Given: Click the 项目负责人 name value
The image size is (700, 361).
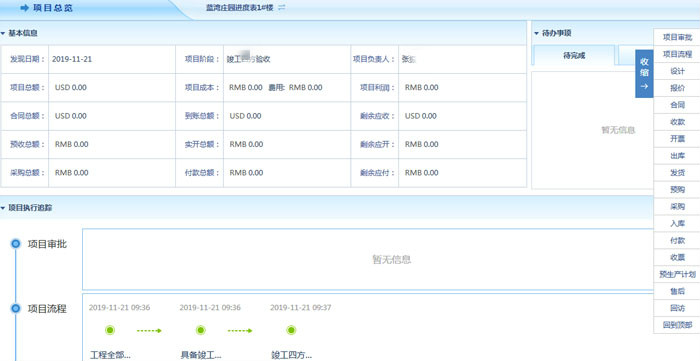Looking at the screenshot, I should pyautogui.click(x=409, y=59).
